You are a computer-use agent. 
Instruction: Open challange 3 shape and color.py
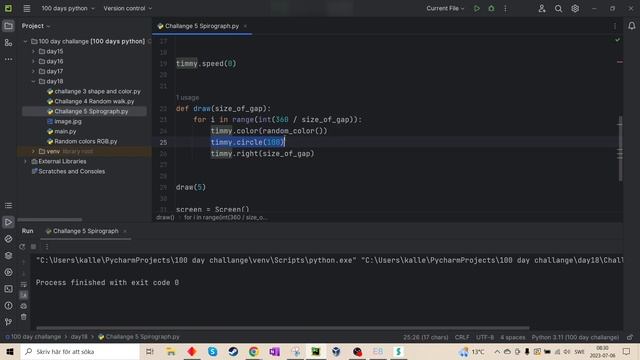(x=97, y=91)
